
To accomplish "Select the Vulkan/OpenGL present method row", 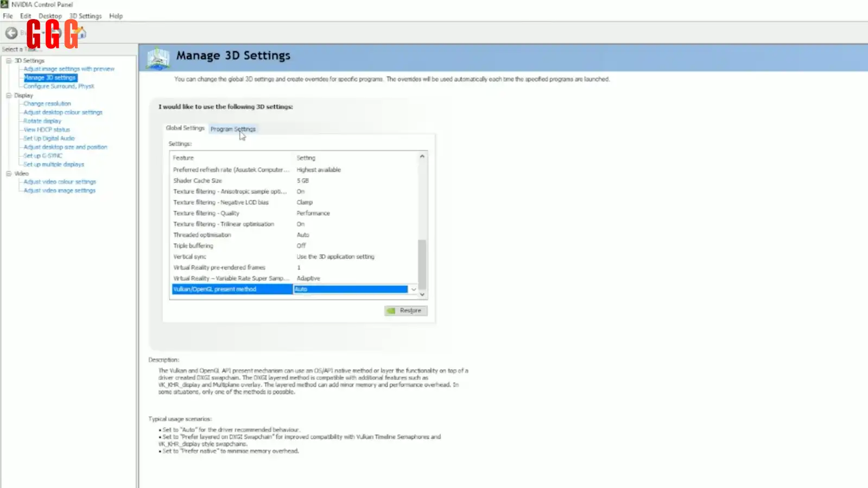I will [x=294, y=289].
